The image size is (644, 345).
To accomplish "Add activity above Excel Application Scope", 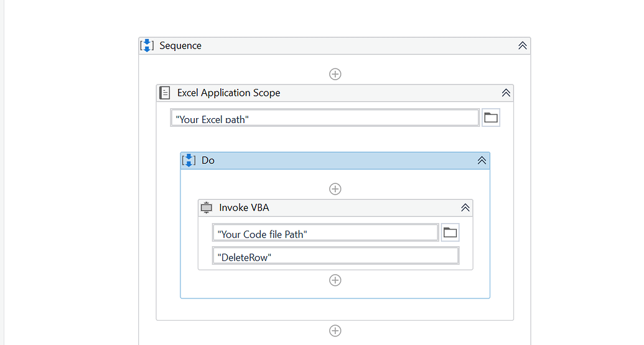I will coord(335,74).
